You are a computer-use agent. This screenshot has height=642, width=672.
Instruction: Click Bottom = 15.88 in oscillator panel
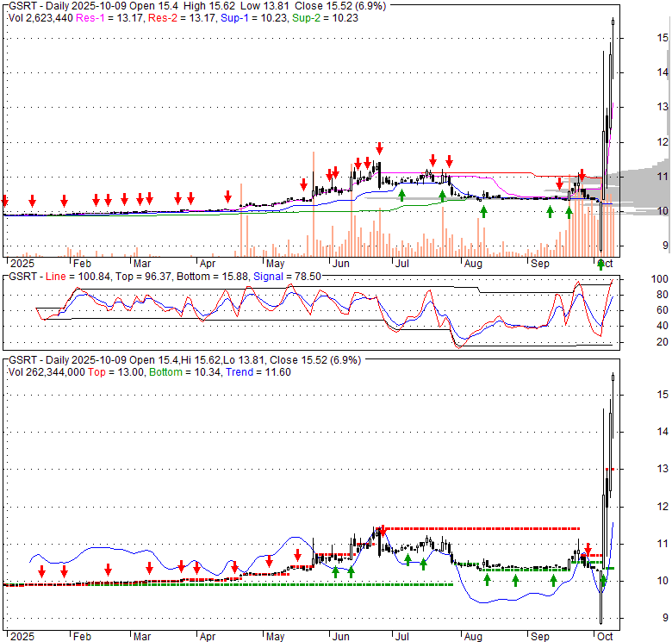pyautogui.click(x=212, y=277)
